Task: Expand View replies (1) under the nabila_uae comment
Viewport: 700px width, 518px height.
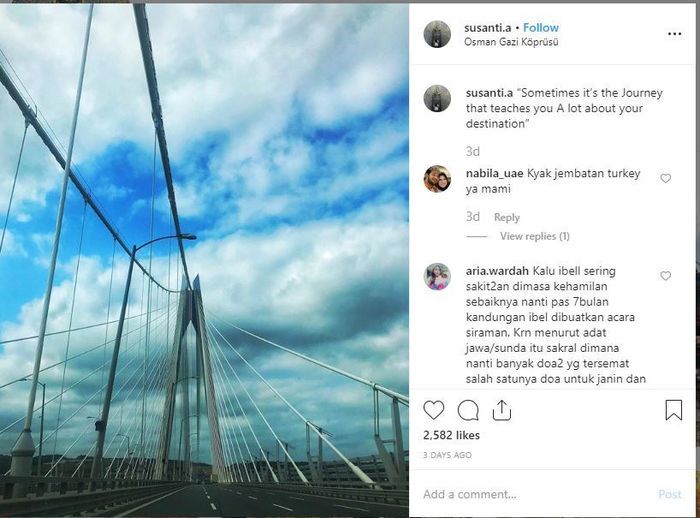Action: (534, 236)
